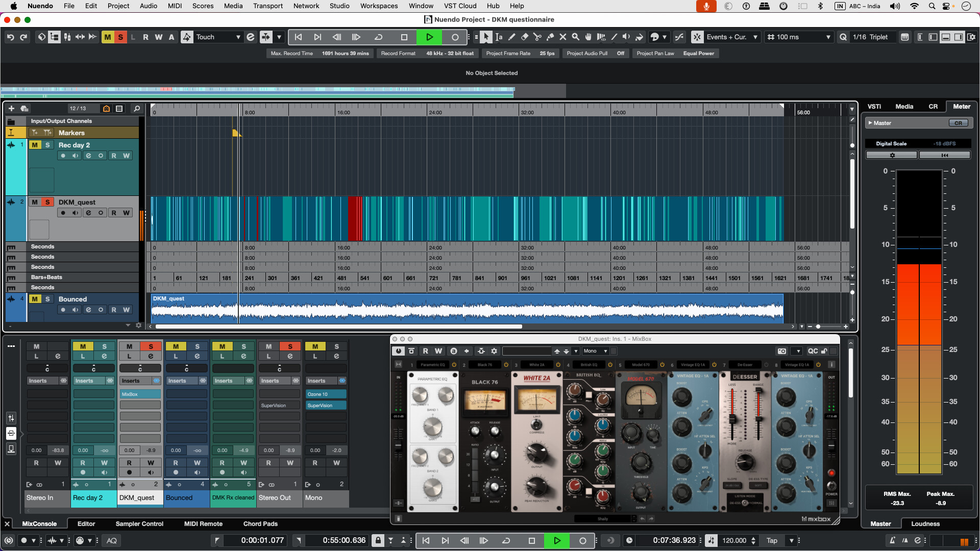Mute the Rec day 2 track

tap(35, 145)
